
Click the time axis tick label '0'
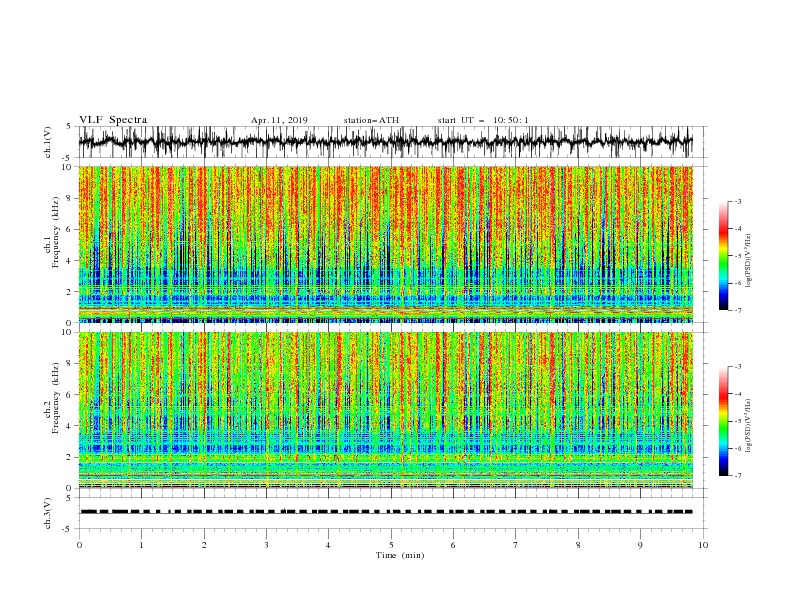coord(79,545)
